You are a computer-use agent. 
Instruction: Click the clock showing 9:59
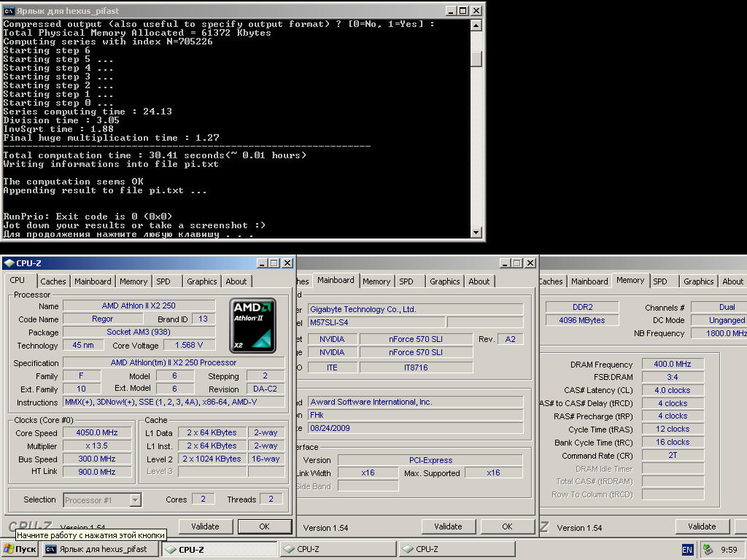[x=729, y=550]
